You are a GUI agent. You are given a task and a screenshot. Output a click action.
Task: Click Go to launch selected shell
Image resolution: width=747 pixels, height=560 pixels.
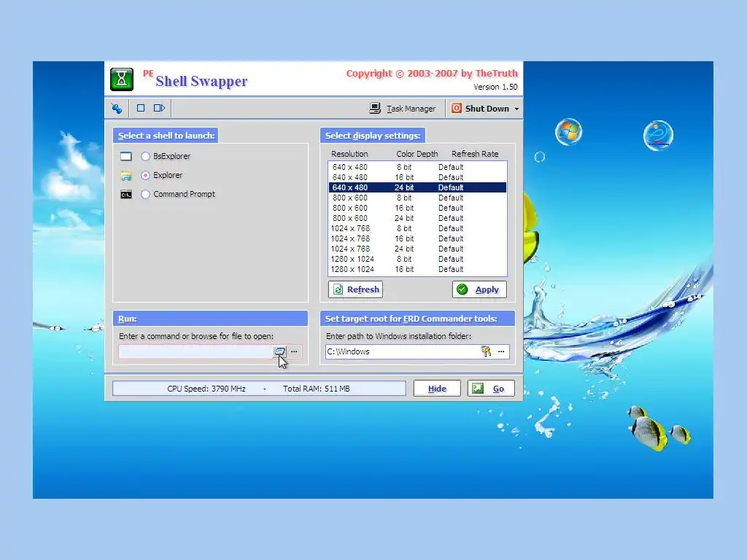(491, 389)
